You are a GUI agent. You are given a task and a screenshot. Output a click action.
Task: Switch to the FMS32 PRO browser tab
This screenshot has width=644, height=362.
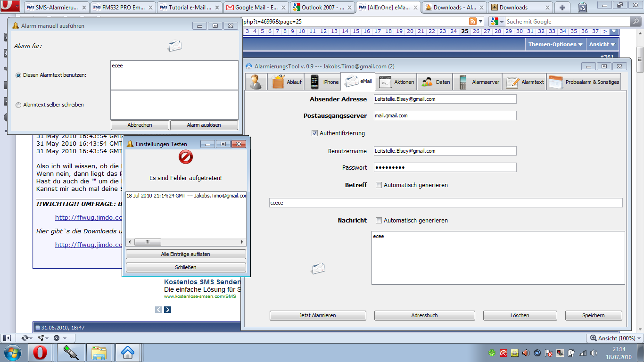pyautogui.click(x=123, y=7)
